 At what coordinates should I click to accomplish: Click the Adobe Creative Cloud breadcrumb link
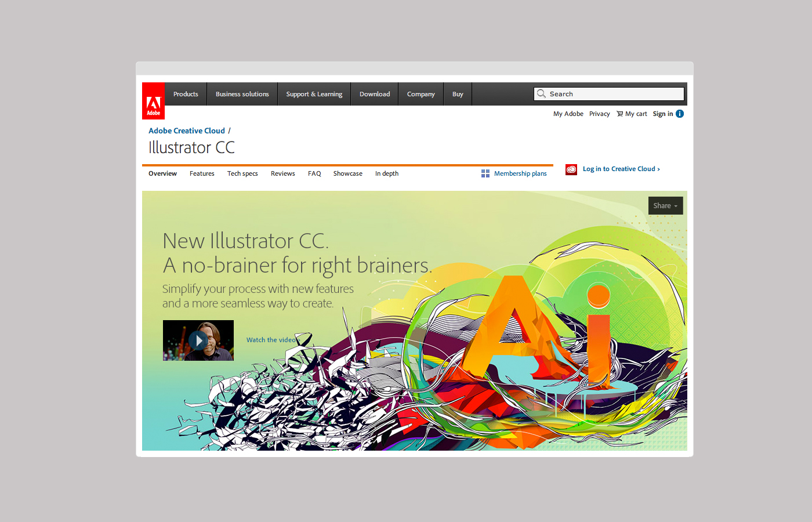(x=187, y=130)
